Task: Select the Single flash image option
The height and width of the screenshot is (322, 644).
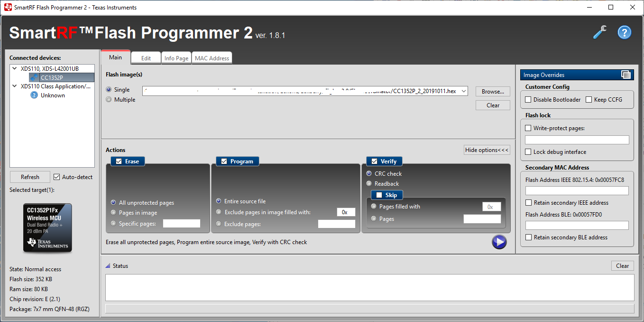Action: tap(109, 89)
